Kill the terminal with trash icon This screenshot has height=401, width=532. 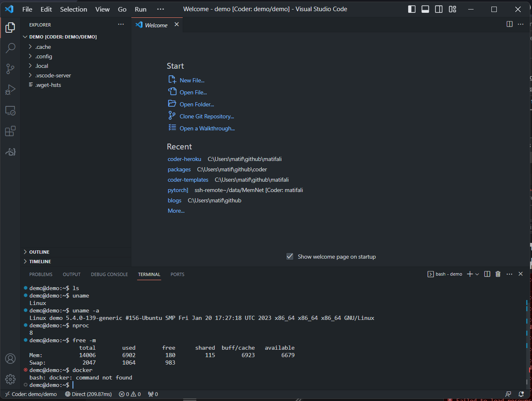point(498,274)
